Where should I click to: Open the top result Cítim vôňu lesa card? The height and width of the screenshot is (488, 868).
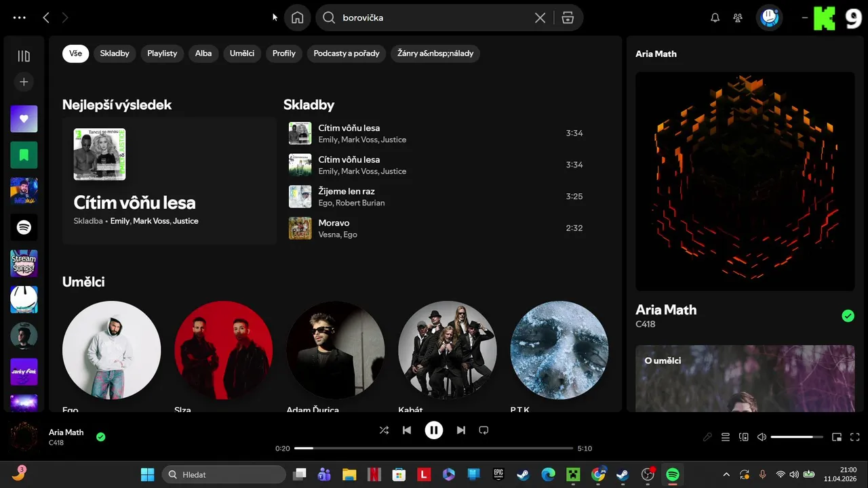pos(170,180)
